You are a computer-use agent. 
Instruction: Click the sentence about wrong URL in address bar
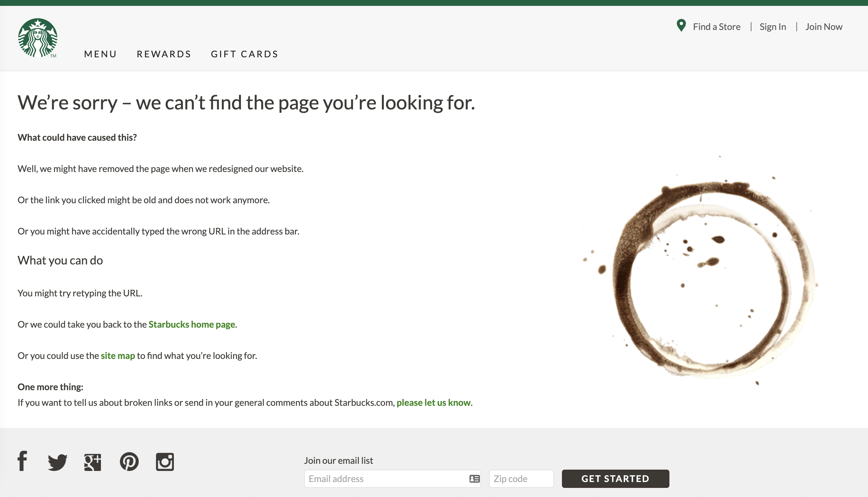click(158, 232)
